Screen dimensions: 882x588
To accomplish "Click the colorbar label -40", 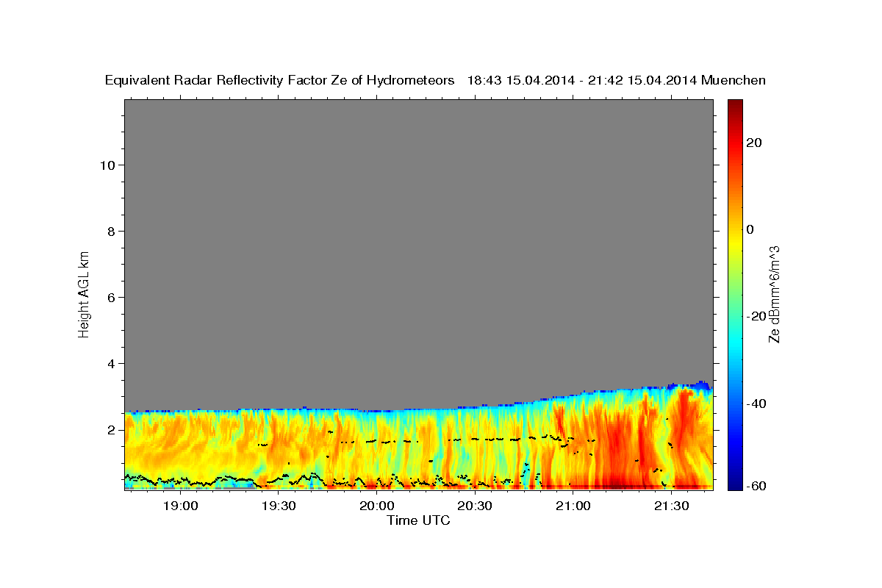I will 756,403.
